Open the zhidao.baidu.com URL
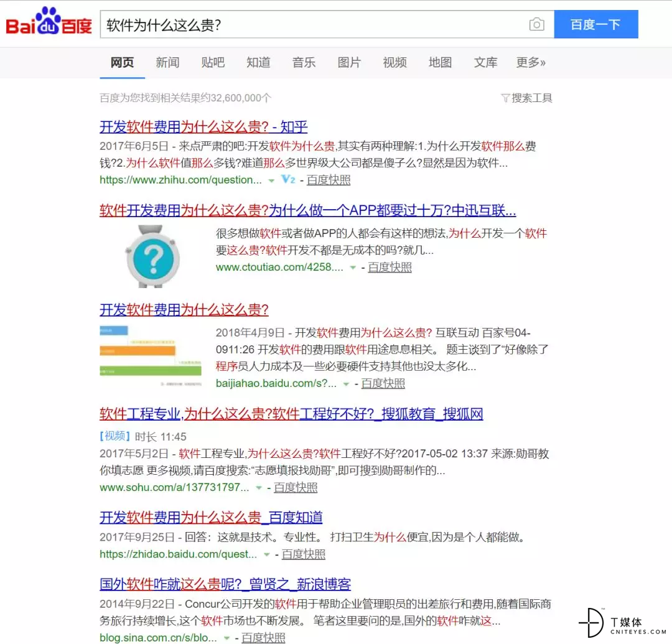Screen dimensions: 672x644 coord(179,554)
